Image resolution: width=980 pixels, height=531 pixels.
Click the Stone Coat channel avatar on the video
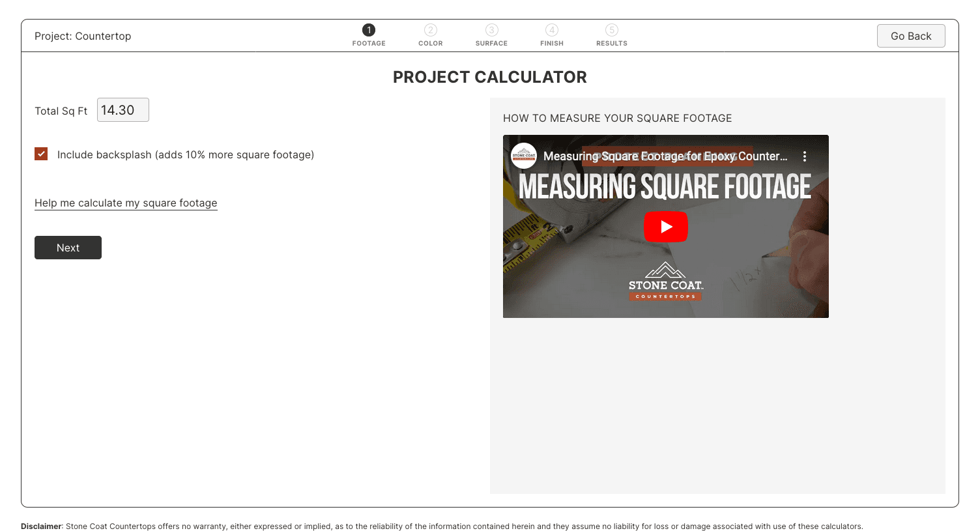tap(523, 156)
